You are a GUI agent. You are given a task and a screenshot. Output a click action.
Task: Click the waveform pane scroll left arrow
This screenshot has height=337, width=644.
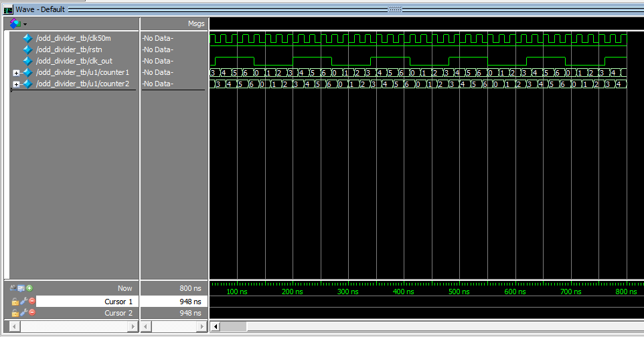[216, 327]
